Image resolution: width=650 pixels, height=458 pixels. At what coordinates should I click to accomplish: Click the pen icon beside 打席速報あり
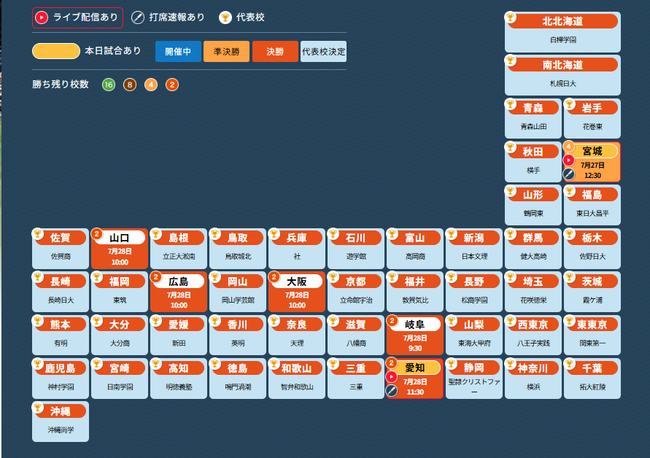pos(138,17)
